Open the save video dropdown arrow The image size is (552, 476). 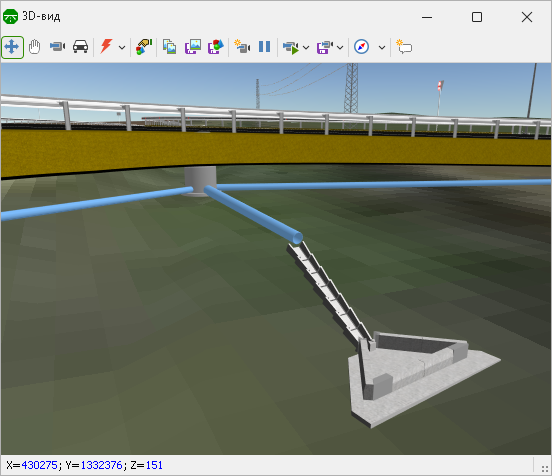[x=340, y=47]
